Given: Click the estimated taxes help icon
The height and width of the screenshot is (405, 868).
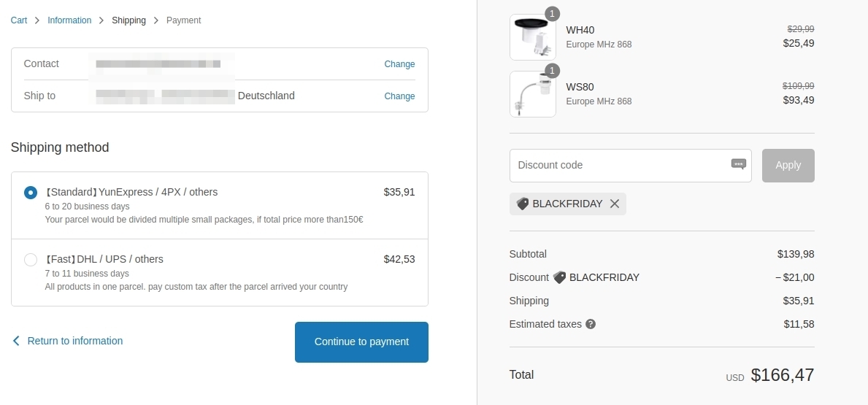Looking at the screenshot, I should coord(591,324).
